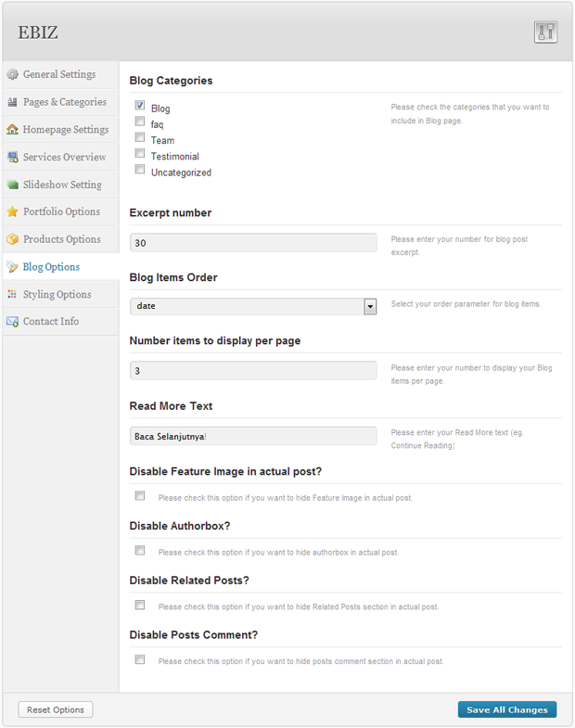Uncheck the Blog category checkbox
The width and height of the screenshot is (575, 728).
140,106
